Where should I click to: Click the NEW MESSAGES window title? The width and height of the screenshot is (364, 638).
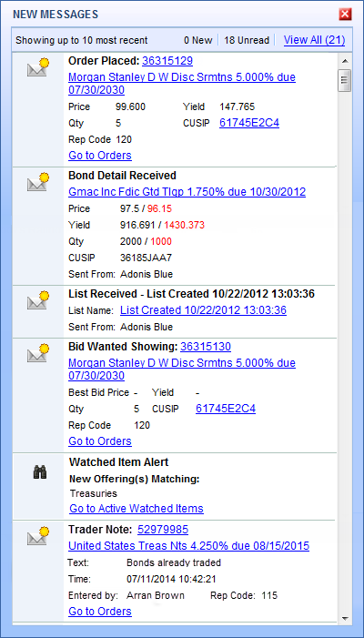tap(56, 15)
